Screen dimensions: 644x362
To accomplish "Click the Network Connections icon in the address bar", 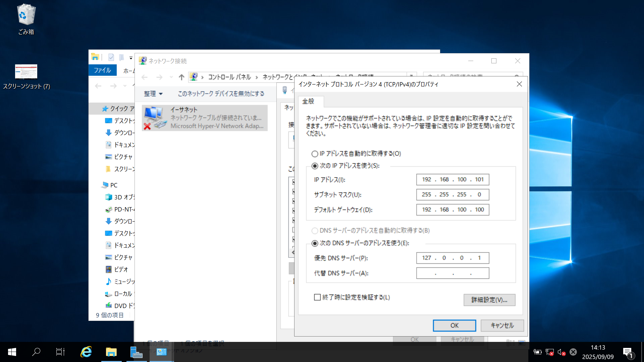I will point(194,77).
